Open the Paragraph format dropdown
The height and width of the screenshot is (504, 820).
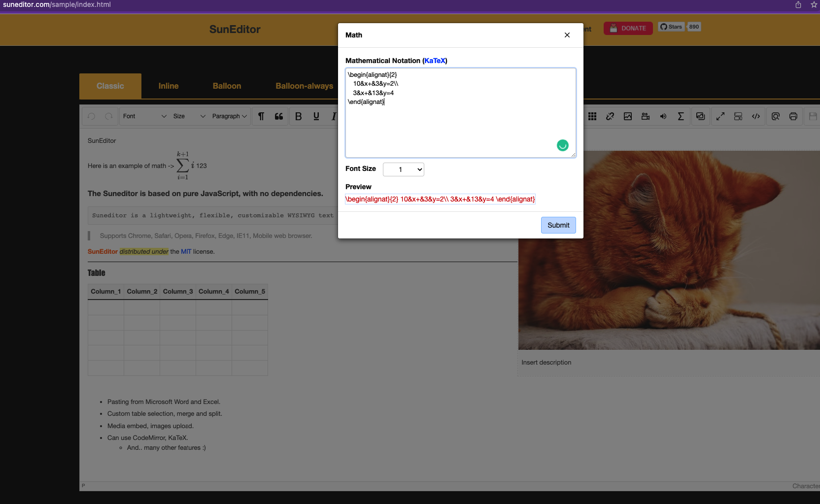tap(228, 116)
